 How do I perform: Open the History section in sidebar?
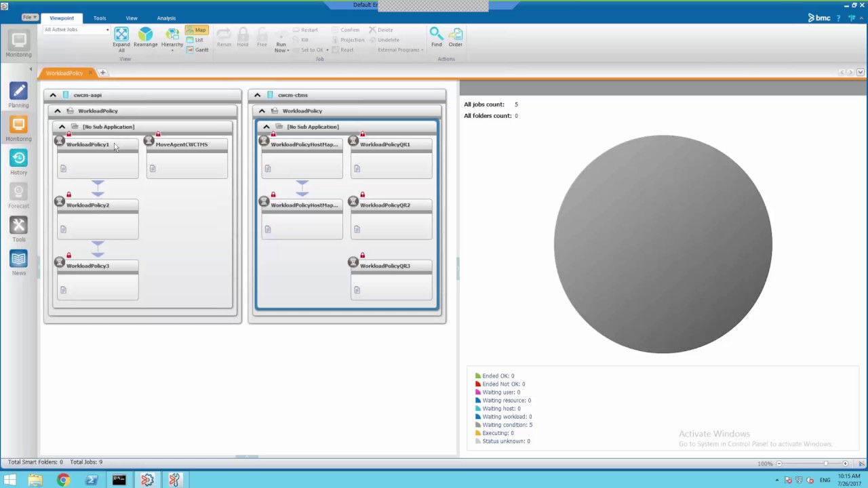click(x=18, y=158)
